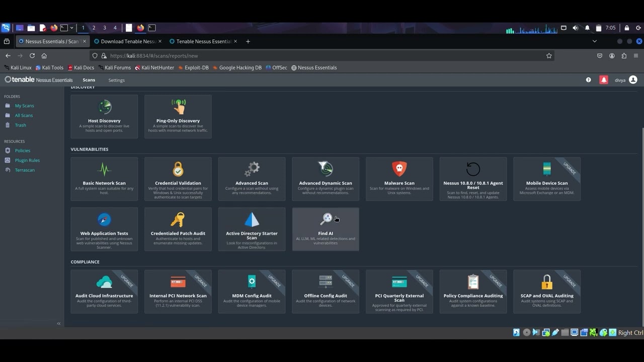This screenshot has height=362, width=644.
Task: Select the Advanced Scan gear template
Action: point(252,179)
